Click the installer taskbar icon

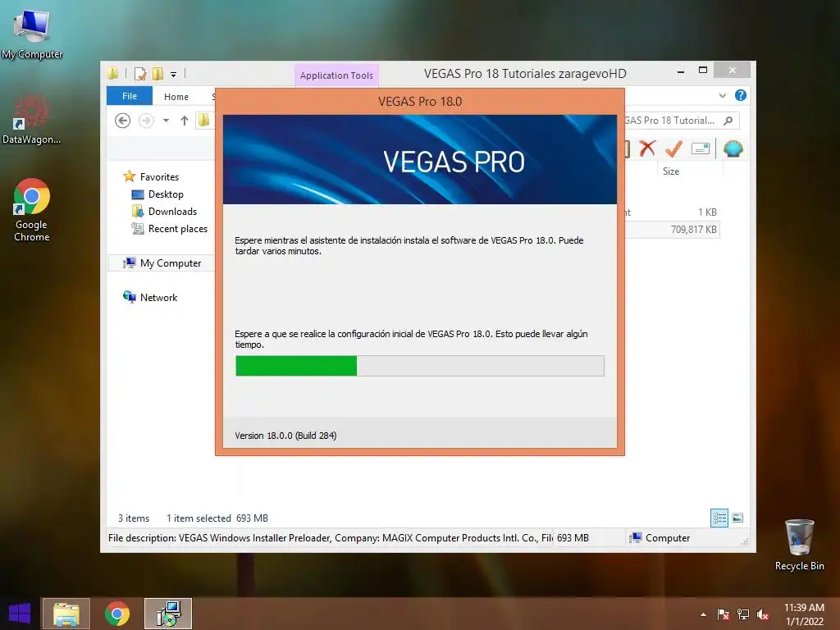click(x=168, y=614)
